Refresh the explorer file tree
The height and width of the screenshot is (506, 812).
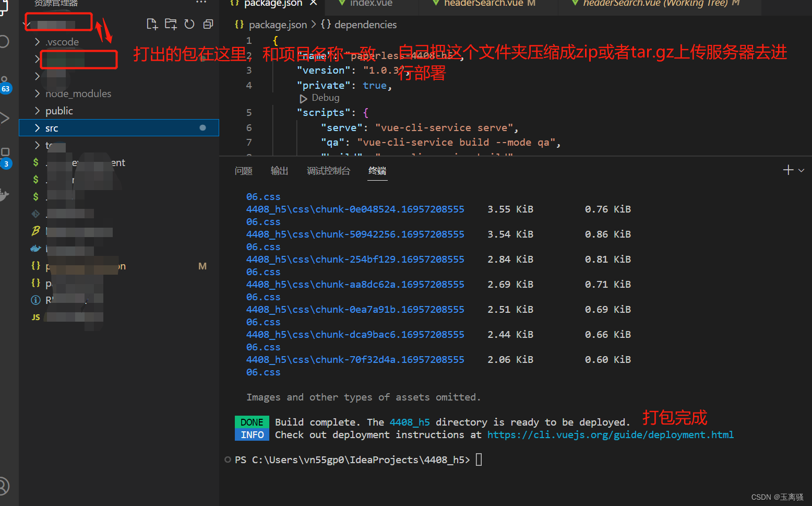pyautogui.click(x=189, y=24)
